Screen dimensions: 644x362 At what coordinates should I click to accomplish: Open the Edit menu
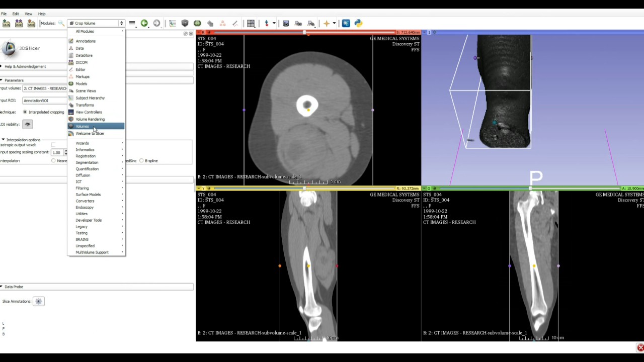click(16, 14)
